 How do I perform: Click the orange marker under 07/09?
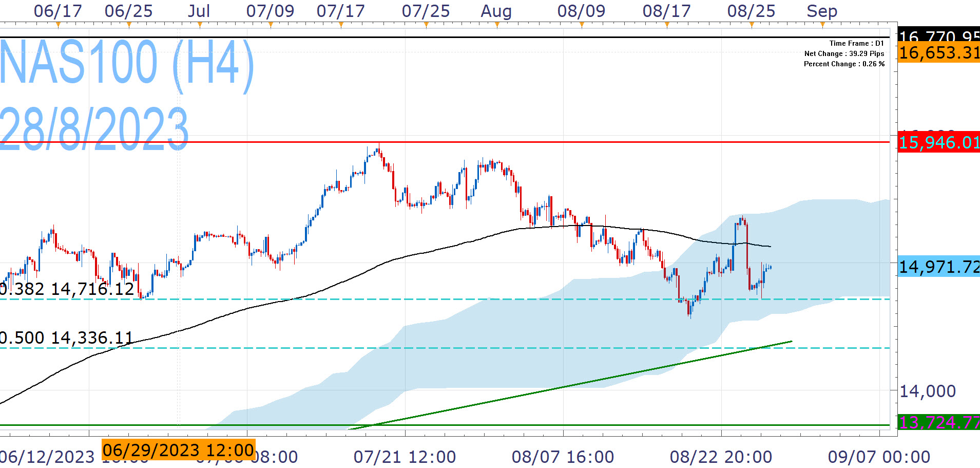(x=271, y=25)
